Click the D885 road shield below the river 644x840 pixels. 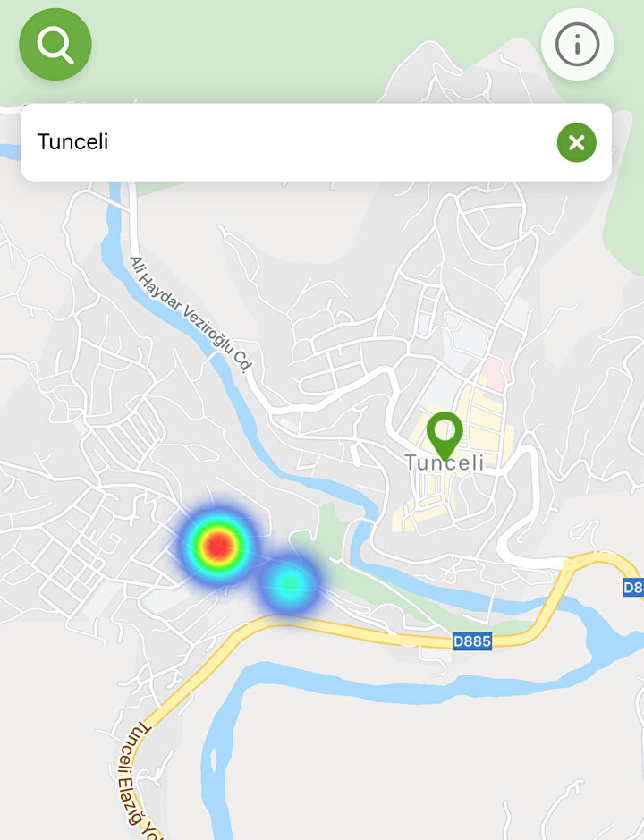(x=472, y=641)
